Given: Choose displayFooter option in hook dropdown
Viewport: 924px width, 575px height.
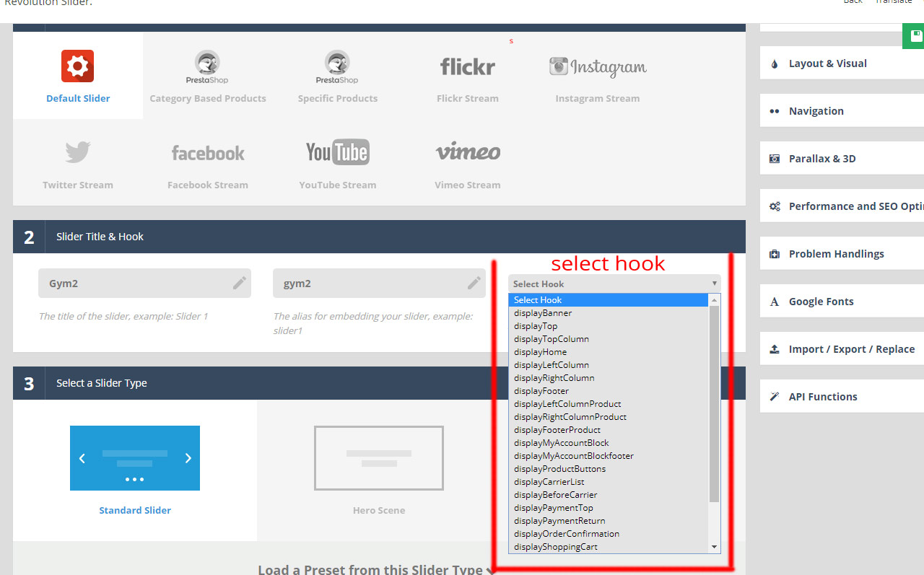Looking at the screenshot, I should [x=541, y=391].
